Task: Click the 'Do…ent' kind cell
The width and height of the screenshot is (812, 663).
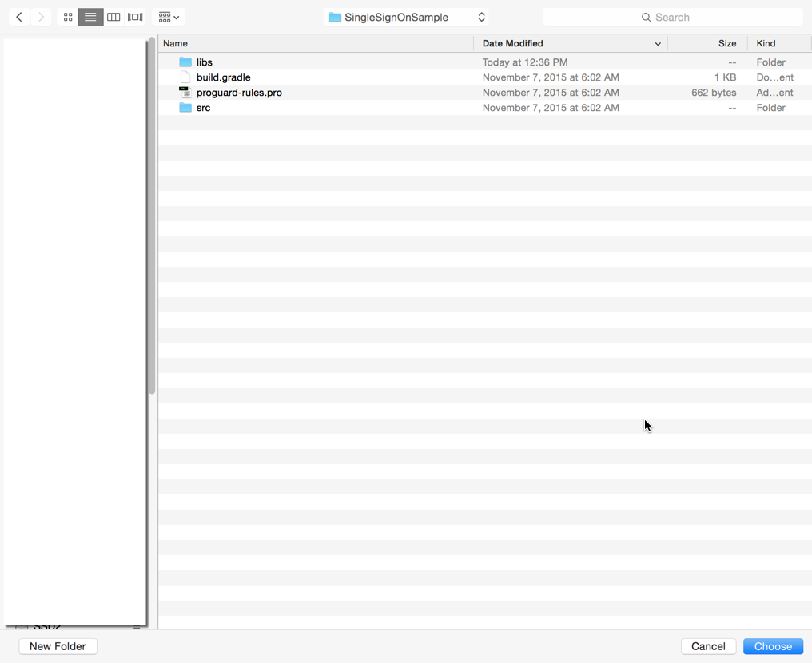Action: click(x=774, y=77)
